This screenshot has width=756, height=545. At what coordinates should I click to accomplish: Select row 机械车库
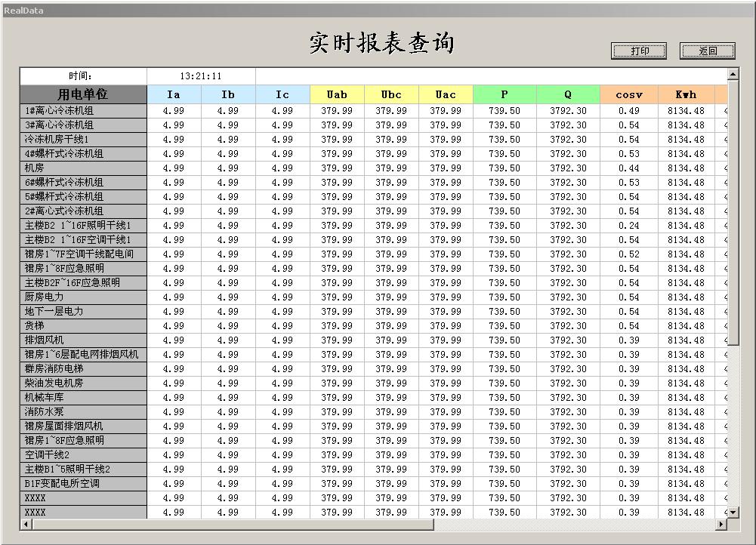coord(83,398)
